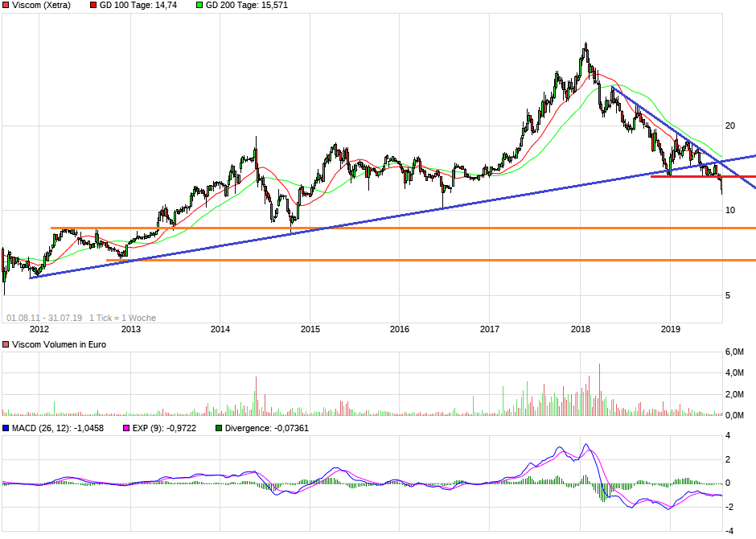The width and height of the screenshot is (756, 539).
Task: Click the 2015 year label on the time axis
Action: pos(310,329)
